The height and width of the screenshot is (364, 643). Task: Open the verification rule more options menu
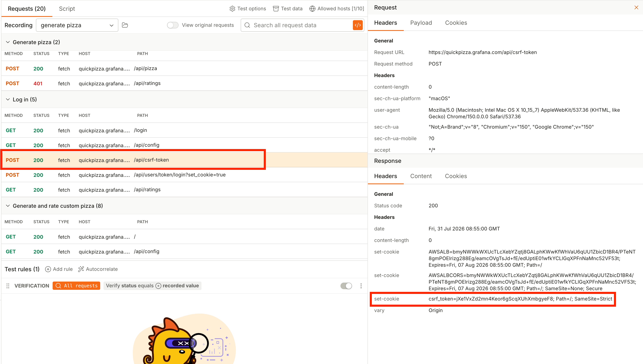(361, 286)
